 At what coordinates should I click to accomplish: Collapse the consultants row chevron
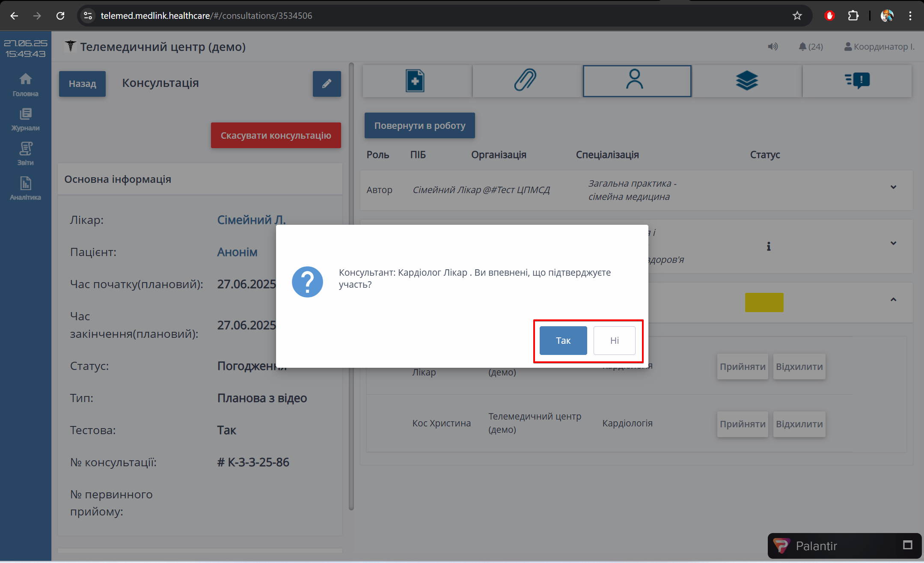893,299
